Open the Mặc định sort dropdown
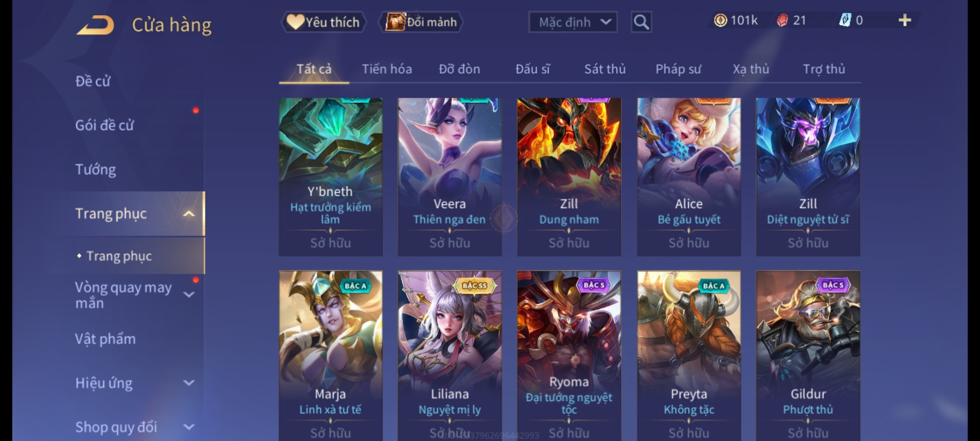This screenshot has height=441, width=980. pos(572,22)
